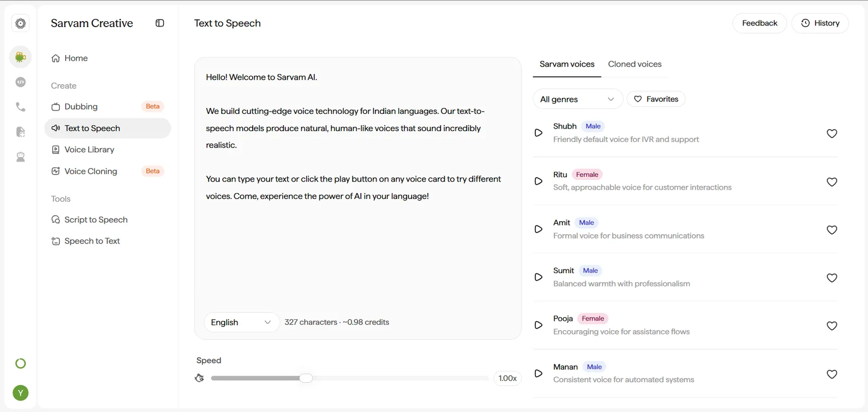Screen dimensions: 868x412
Task: Switch to Sarvam voices tab
Action: tap(567, 64)
